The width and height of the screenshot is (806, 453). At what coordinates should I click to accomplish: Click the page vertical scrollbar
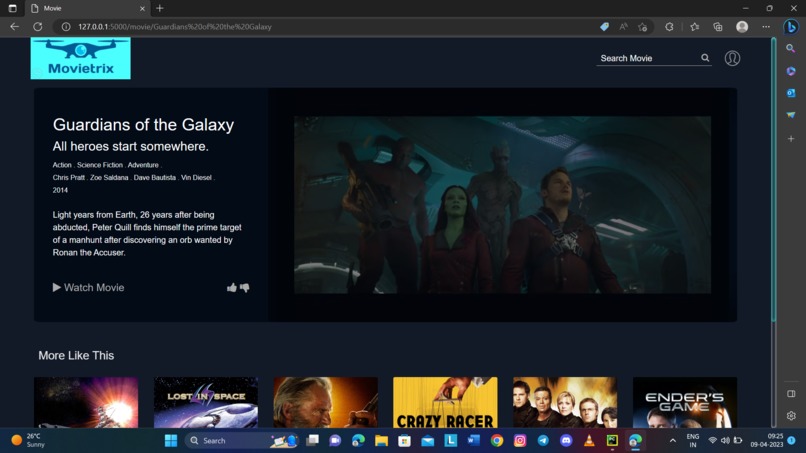click(x=774, y=180)
